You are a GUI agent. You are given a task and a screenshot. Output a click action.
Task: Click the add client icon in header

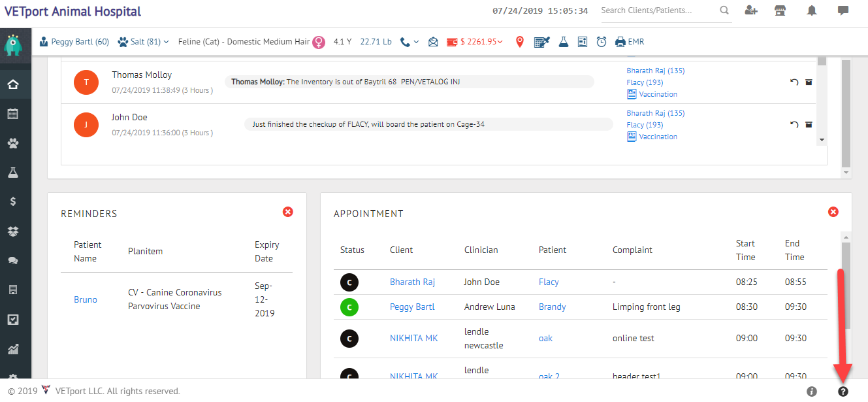click(750, 10)
